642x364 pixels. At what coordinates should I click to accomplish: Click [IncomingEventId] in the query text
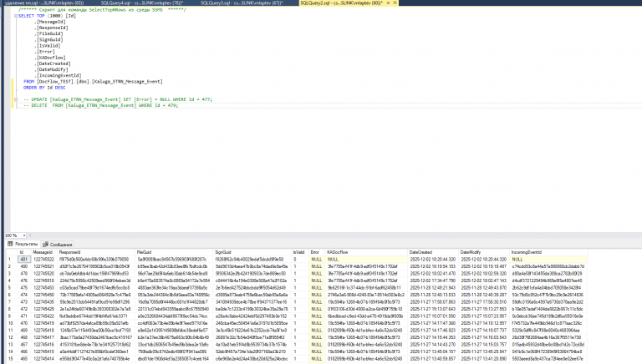pyautogui.click(x=59, y=76)
